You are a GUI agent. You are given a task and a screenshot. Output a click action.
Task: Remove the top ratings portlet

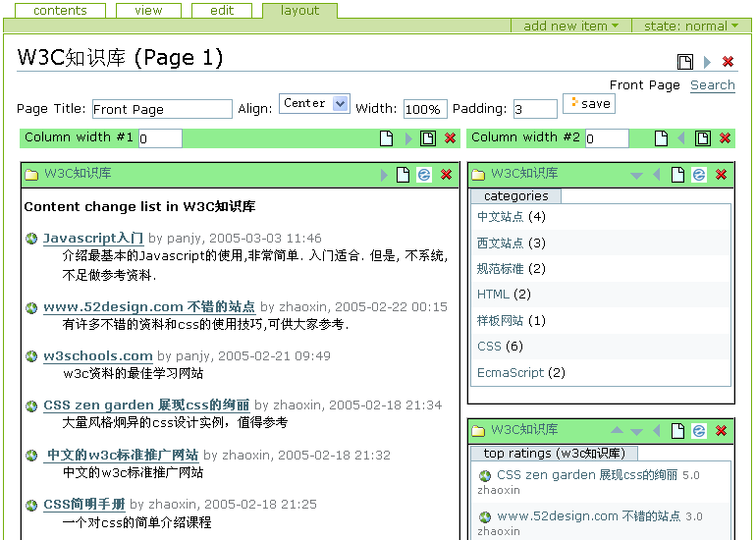coord(722,431)
